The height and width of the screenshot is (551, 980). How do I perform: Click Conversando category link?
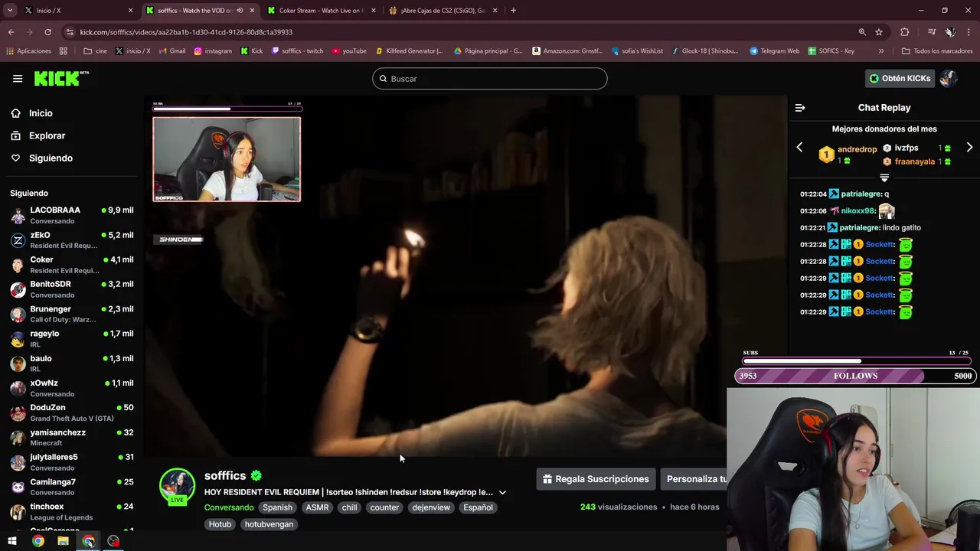tap(229, 507)
